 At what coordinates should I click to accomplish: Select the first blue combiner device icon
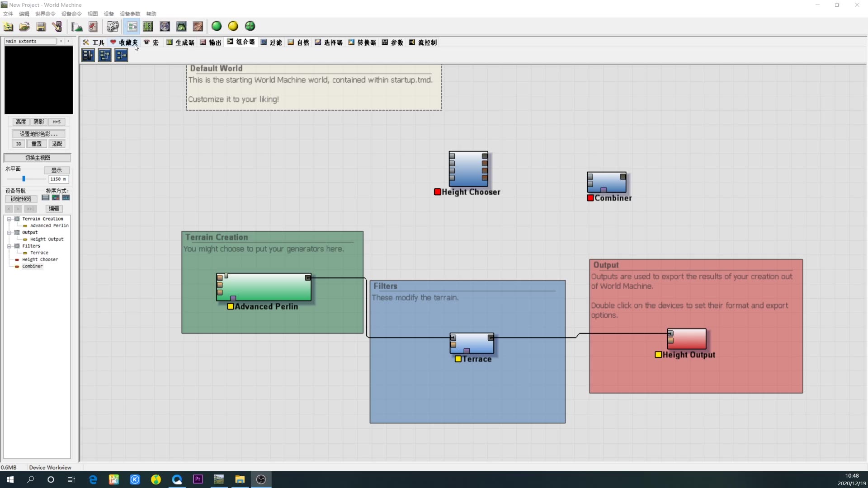point(88,55)
